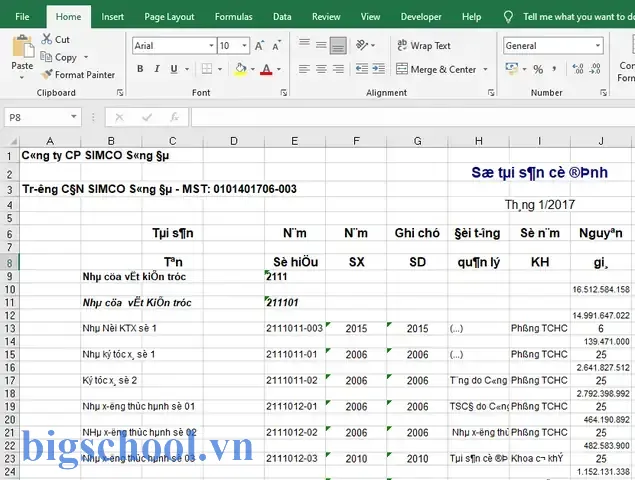Expand the borders dropdown arrow
Image resolution: width=635 pixels, height=480 pixels.
pos(220,69)
